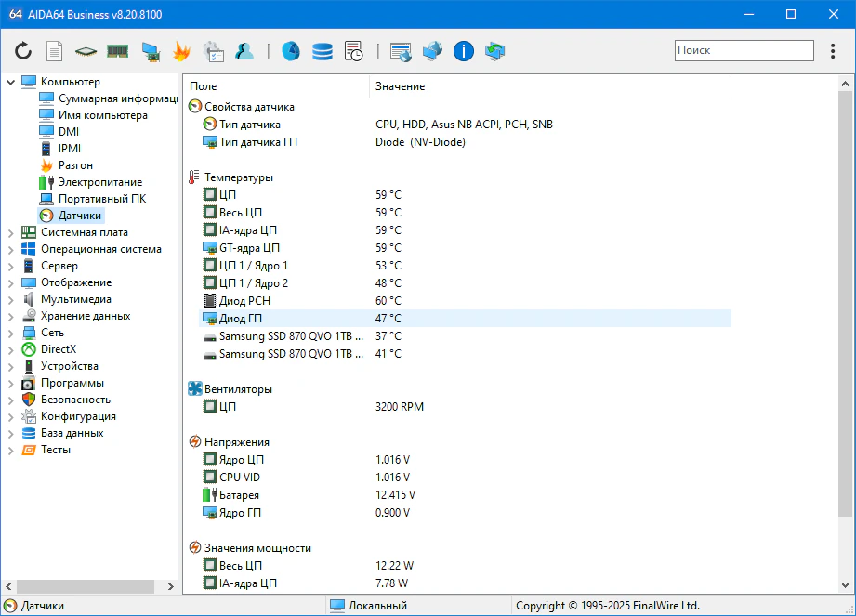
Task: Click the CPU chip toolbar icon
Action: coord(86,51)
